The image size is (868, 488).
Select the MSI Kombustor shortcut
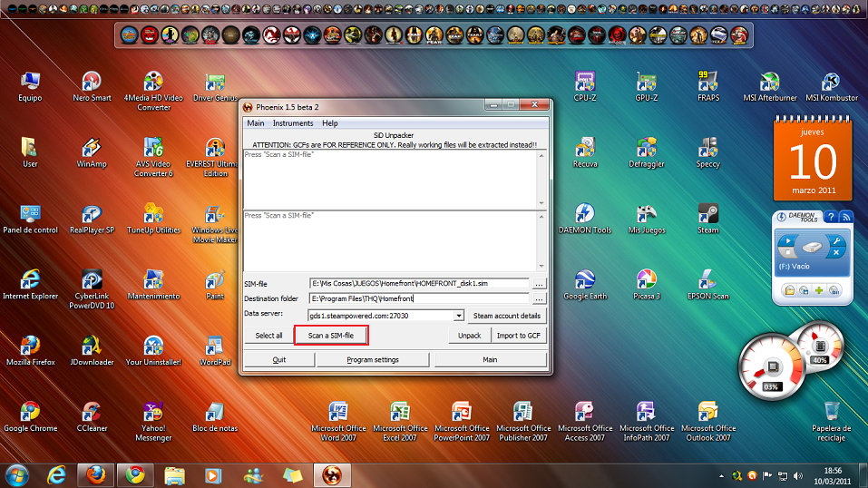[x=832, y=86]
